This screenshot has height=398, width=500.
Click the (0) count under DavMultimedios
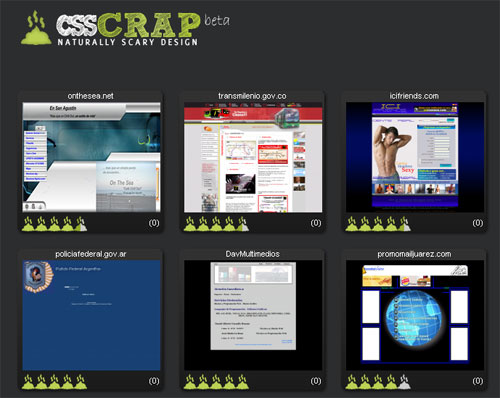pos(316,381)
